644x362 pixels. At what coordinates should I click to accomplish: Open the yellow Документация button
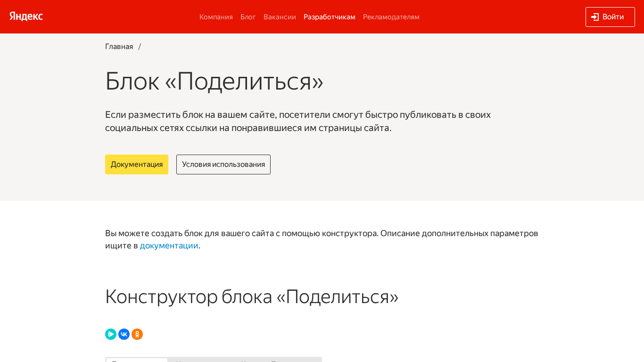pyautogui.click(x=137, y=165)
